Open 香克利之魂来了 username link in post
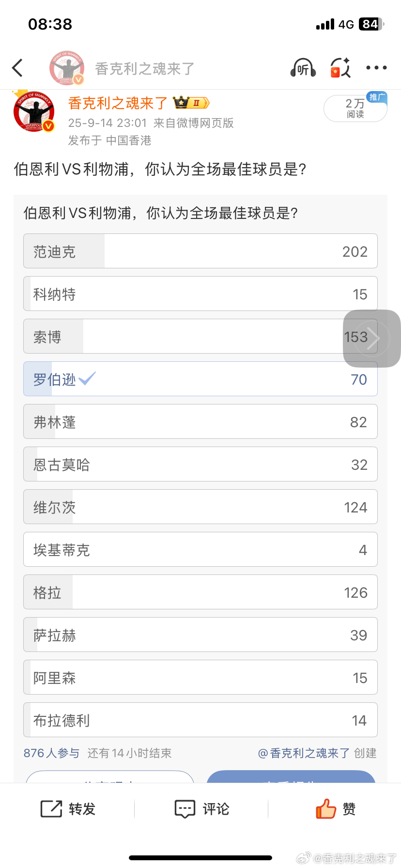Screen dimensions: 401x868 click(x=118, y=103)
